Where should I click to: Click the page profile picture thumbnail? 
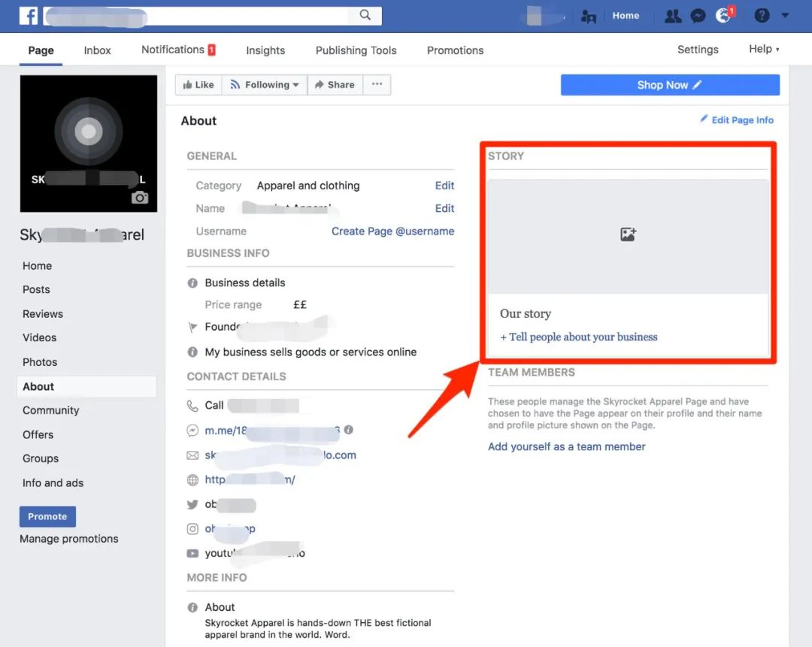tap(89, 144)
